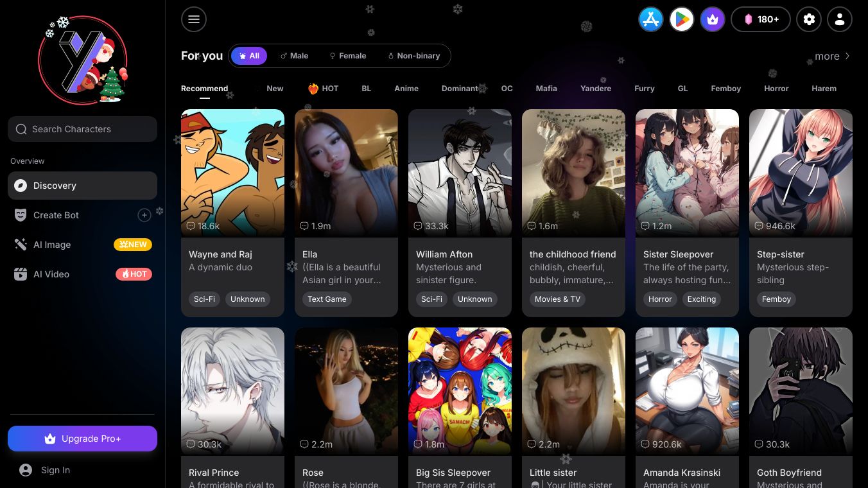Open the settings gear icon
The width and height of the screenshot is (868, 488).
point(809,19)
